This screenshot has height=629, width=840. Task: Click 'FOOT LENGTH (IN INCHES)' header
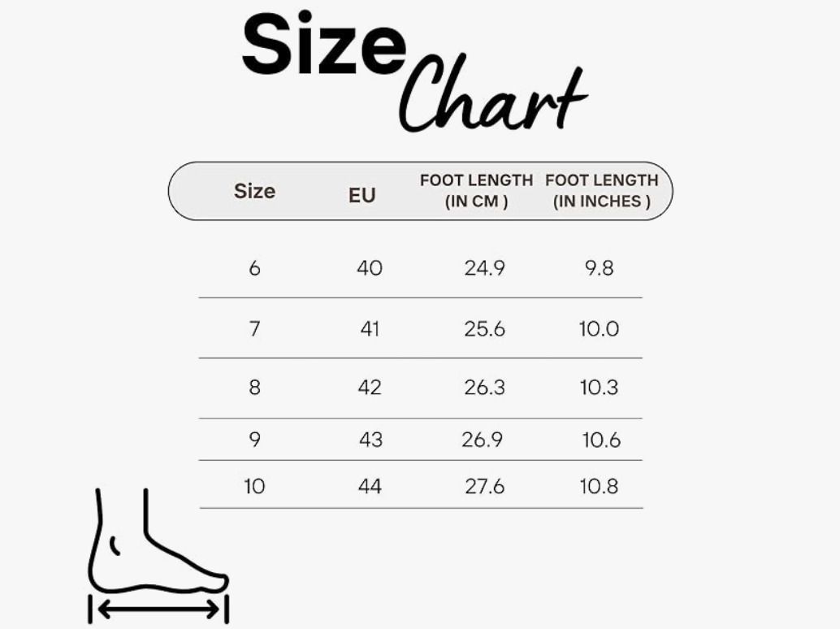[602, 191]
